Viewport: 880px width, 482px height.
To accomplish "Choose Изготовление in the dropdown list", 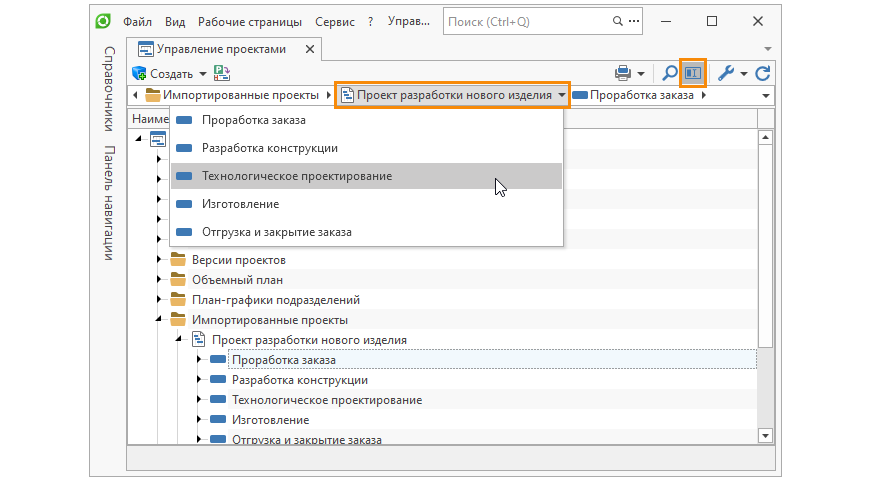I will point(240,204).
